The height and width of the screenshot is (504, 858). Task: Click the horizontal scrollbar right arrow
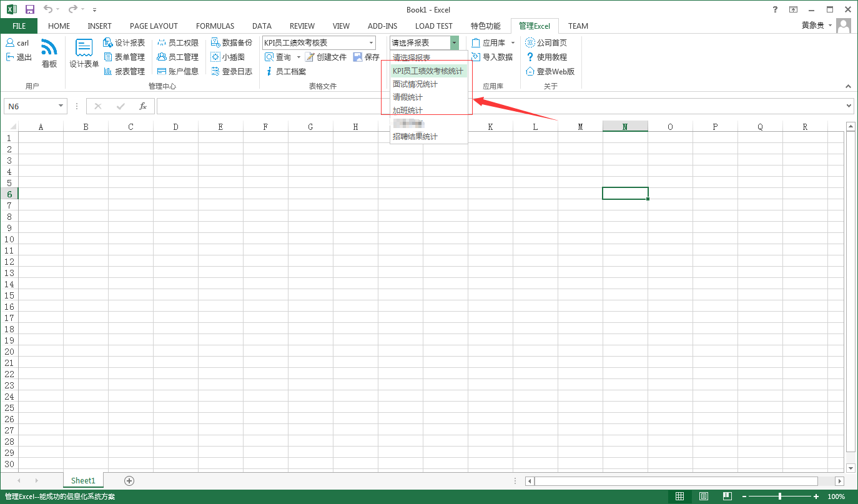click(839, 481)
